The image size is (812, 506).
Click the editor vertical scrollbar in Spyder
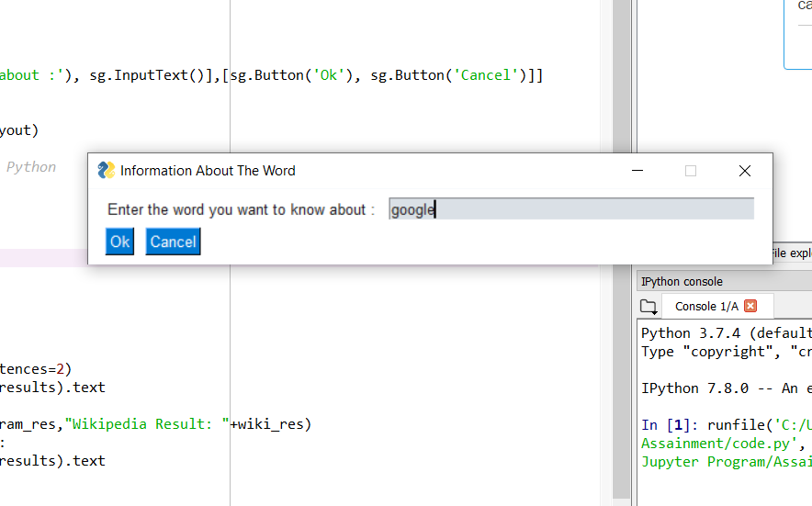click(x=621, y=379)
